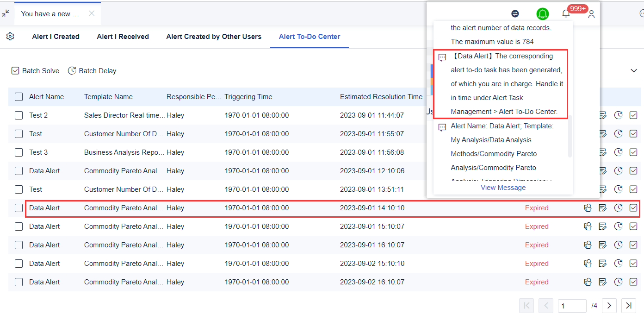Open the Alert Created by Other Users tab
This screenshot has height=327, width=644.
[213, 36]
